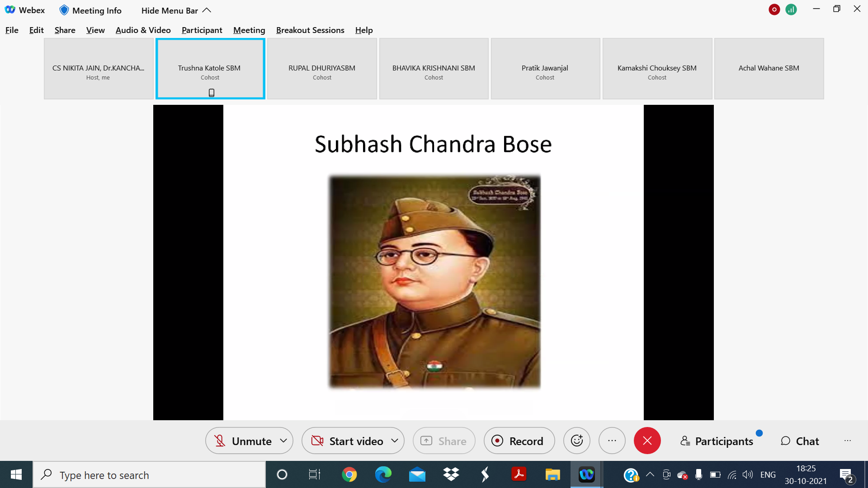The height and width of the screenshot is (488, 868).
Task: Toggle meeting recording with Record button
Action: tap(519, 441)
